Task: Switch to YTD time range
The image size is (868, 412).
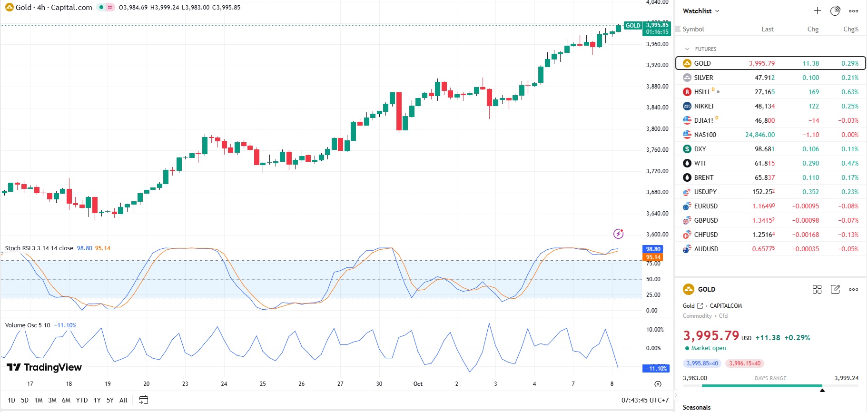Action: click(82, 400)
